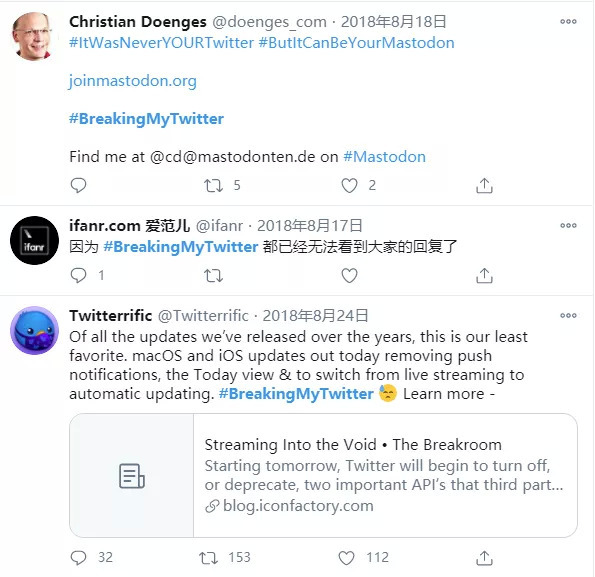
Task: Open the Streaming Into the Void link card
Action: coord(323,475)
